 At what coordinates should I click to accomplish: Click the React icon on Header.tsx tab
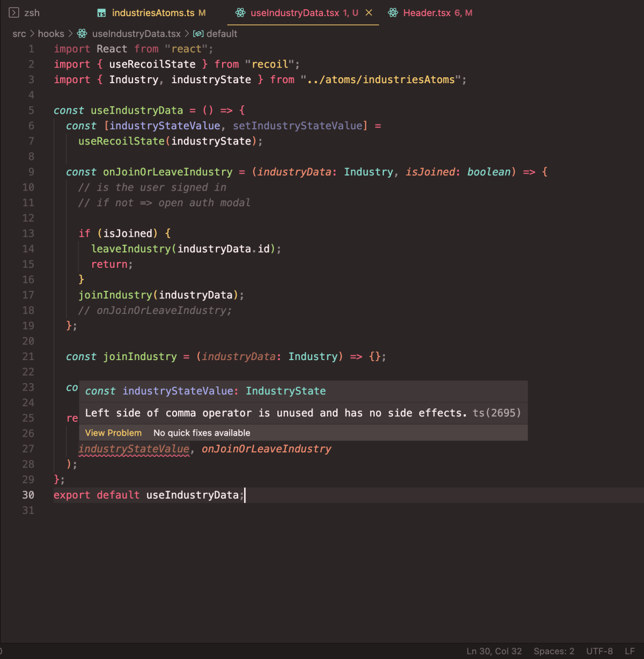click(392, 12)
